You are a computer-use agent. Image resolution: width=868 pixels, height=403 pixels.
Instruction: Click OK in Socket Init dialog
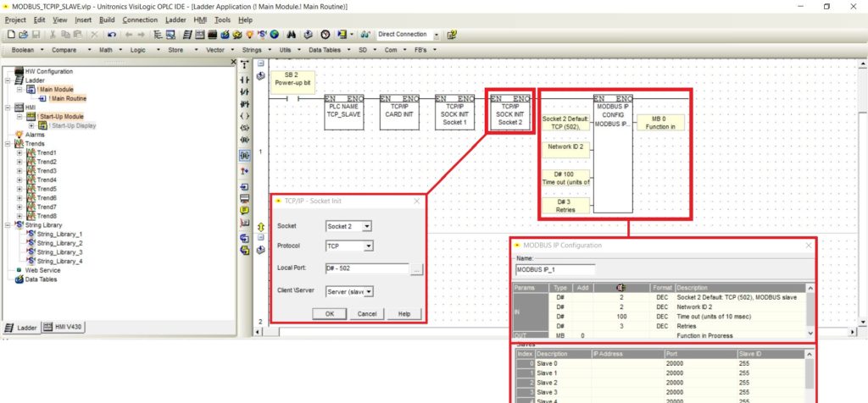coord(330,313)
